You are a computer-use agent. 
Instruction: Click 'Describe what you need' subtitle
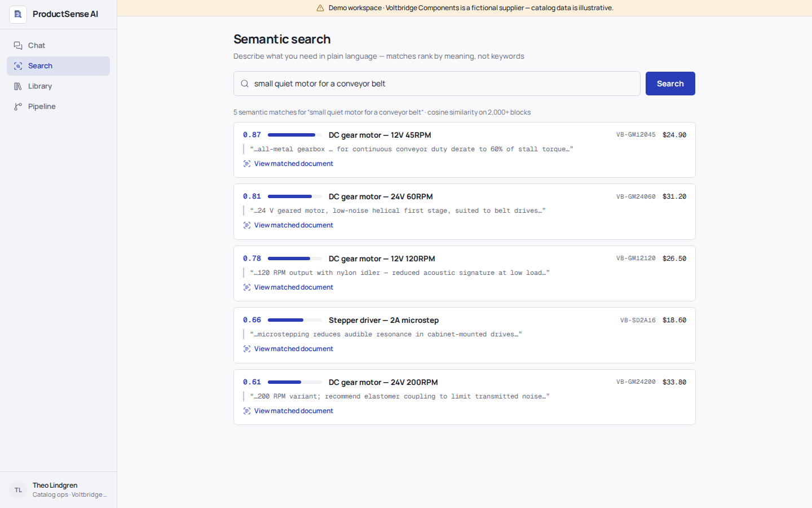[379, 56]
